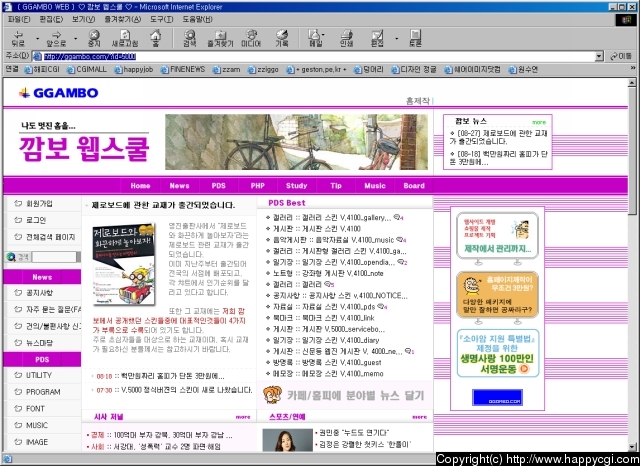Expand the Back button history dropdown arrow
The width and height of the screenshot is (640, 466).
tap(38, 39)
